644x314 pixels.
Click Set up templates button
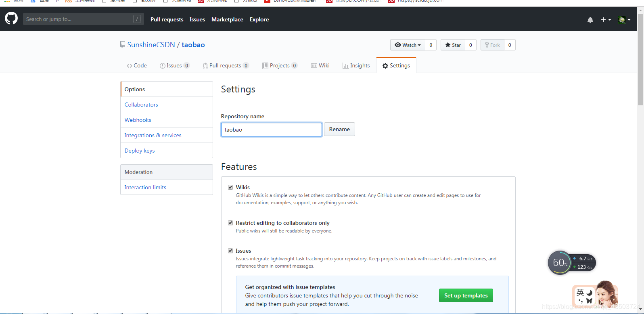coord(466,295)
